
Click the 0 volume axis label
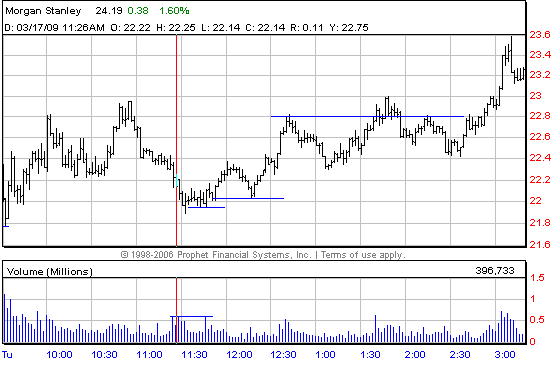tap(533, 341)
